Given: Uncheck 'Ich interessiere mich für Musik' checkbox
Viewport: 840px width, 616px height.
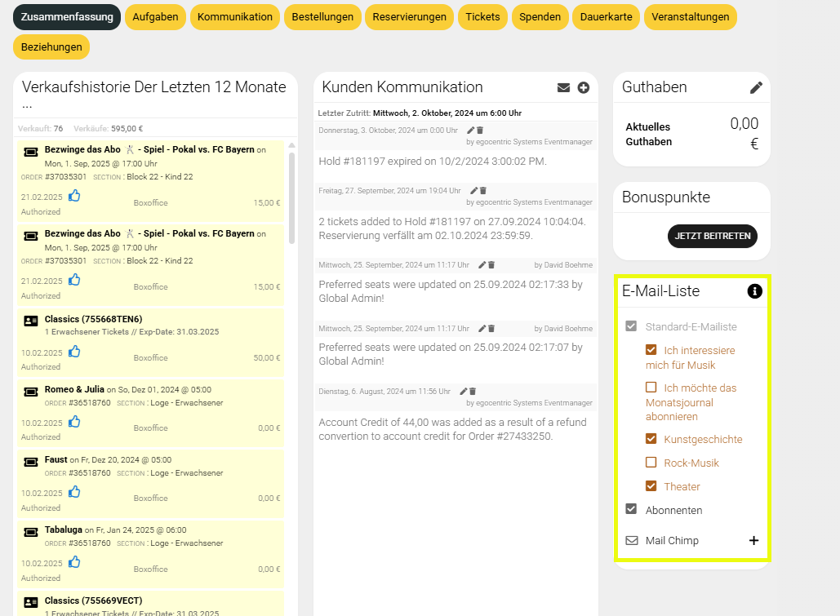Looking at the screenshot, I should point(651,350).
